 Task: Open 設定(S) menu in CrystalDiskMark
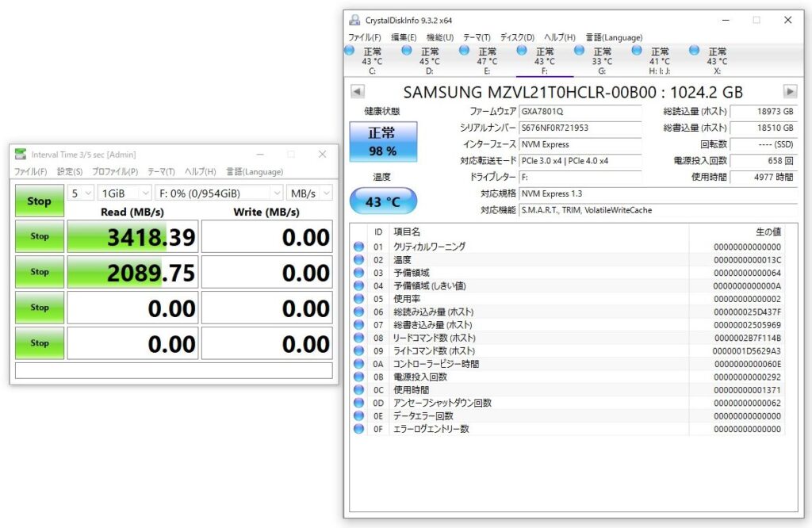coord(70,171)
